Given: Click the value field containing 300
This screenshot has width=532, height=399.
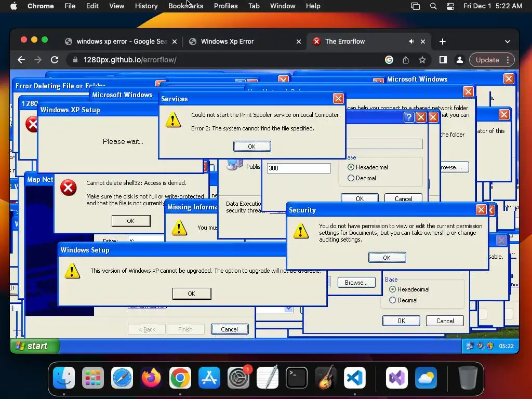Looking at the screenshot, I should [299, 168].
